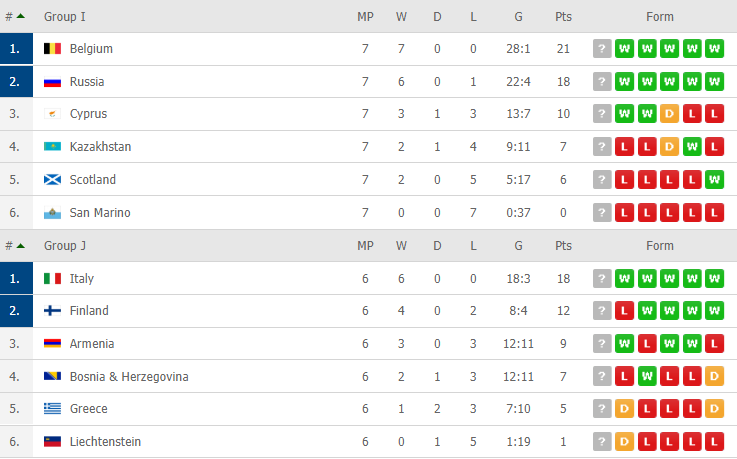Open the San Marino team link
Viewport: 737px width, 459px height.
[x=100, y=213]
